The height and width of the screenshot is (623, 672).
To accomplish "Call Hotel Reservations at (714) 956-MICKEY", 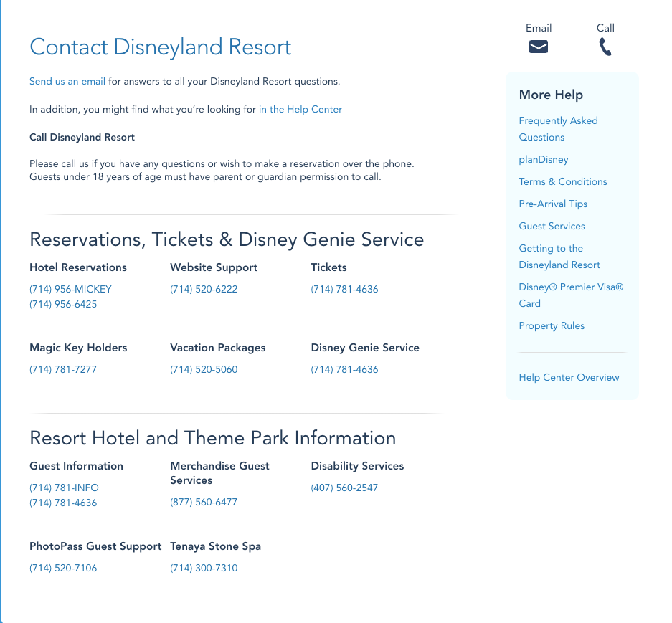I will 71,289.
